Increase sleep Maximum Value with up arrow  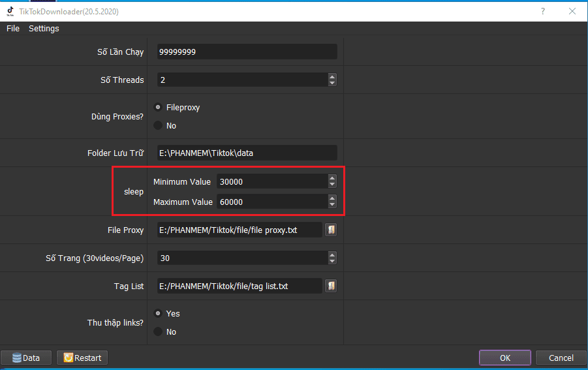[x=332, y=198]
